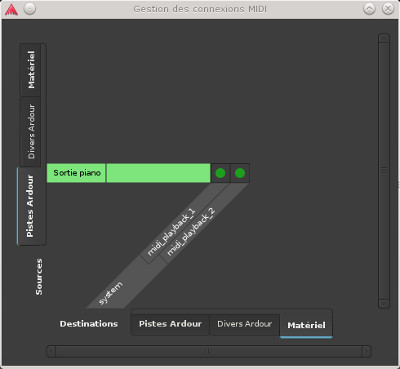
Task: Click the Sortie piano row label
Action: [77, 173]
